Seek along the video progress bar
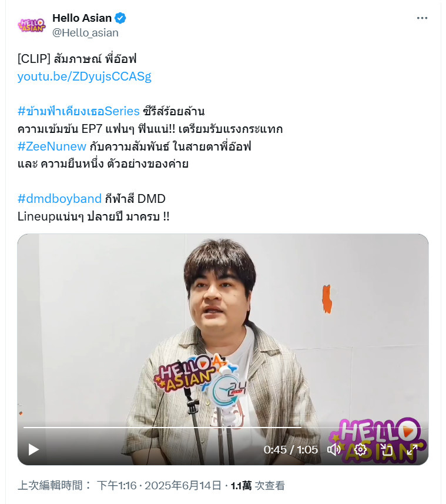446x504 pixels. point(222,428)
